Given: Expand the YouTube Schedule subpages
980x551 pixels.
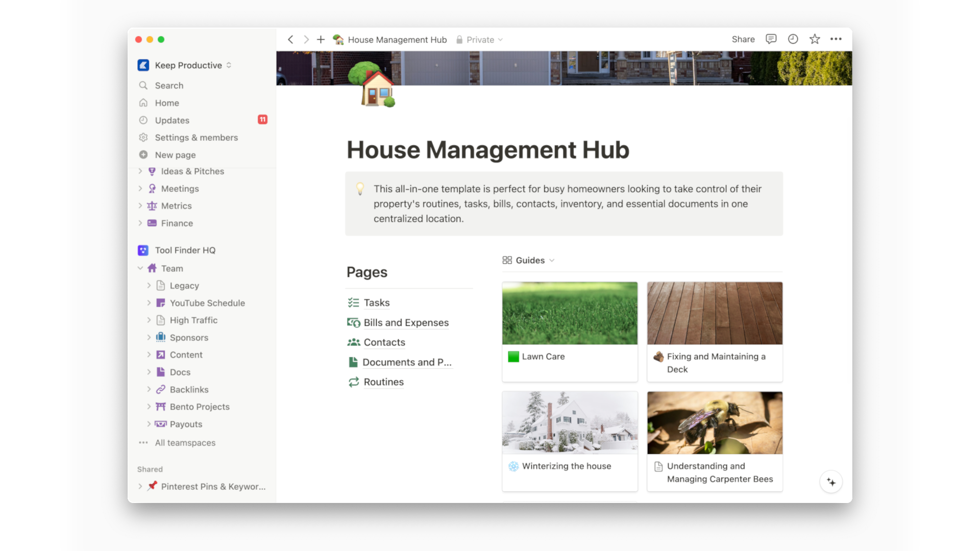Looking at the screenshot, I should pos(149,303).
